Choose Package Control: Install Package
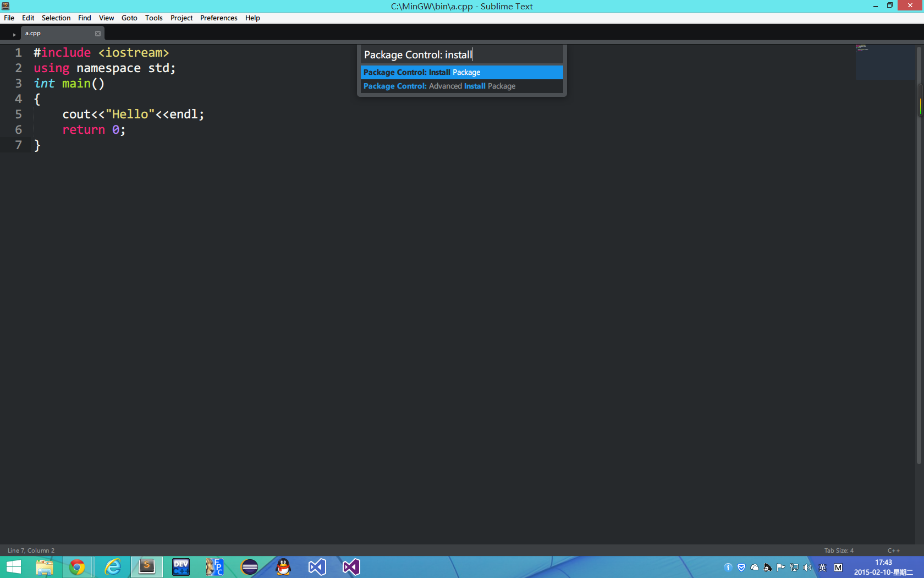924x578 pixels. pos(462,72)
